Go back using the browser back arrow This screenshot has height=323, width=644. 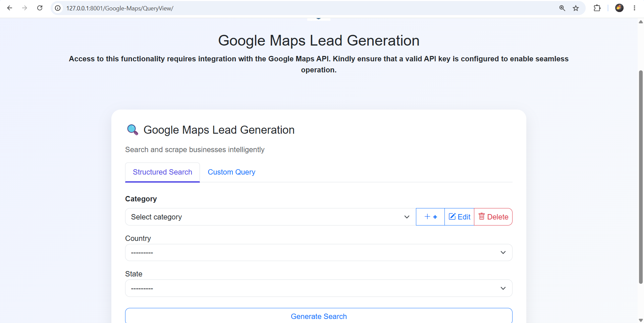pos(10,8)
